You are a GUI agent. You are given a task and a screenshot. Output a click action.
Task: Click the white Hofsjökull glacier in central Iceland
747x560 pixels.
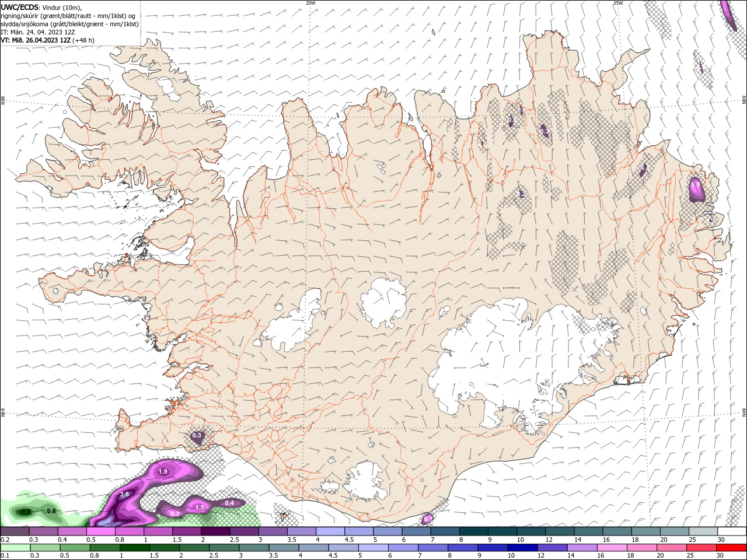(383, 303)
